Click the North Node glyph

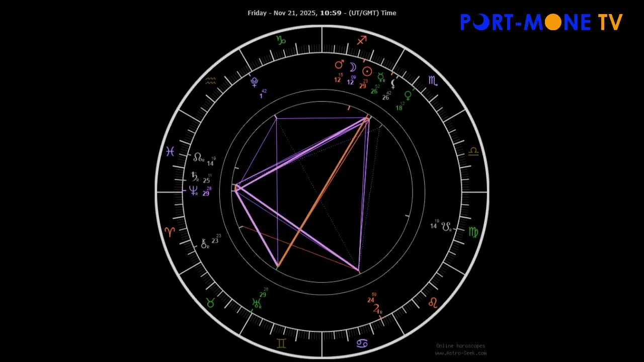coord(199,157)
